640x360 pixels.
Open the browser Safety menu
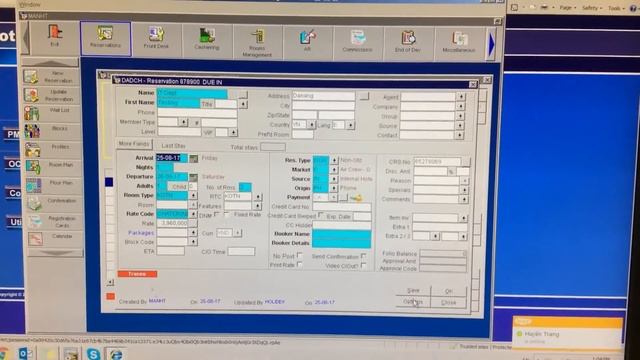591,8
